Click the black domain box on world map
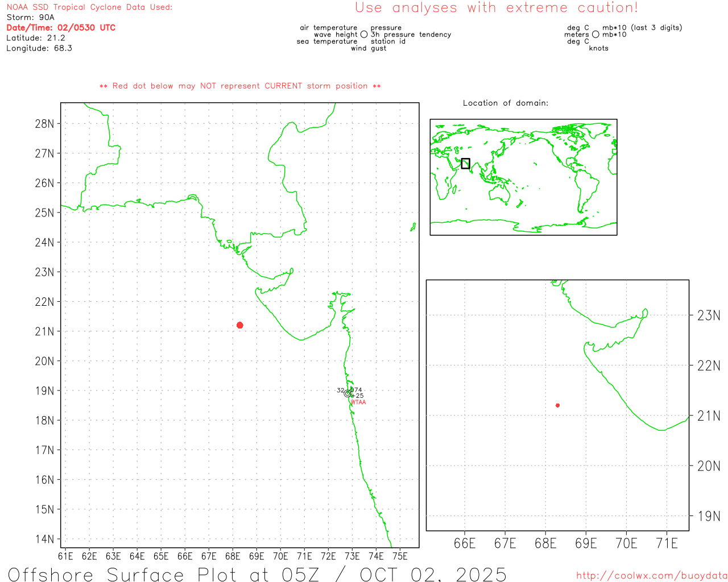The width and height of the screenshot is (728, 582). pyautogui.click(x=465, y=163)
